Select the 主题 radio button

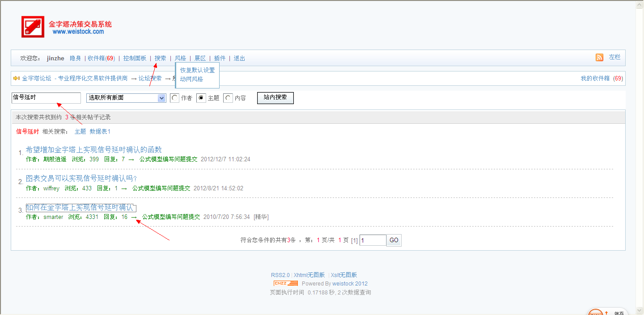(201, 98)
